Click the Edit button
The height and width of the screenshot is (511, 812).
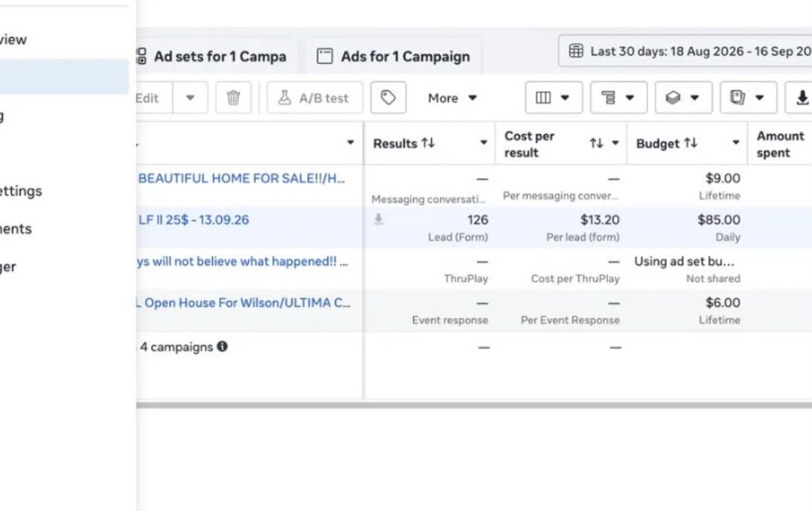(x=154, y=98)
